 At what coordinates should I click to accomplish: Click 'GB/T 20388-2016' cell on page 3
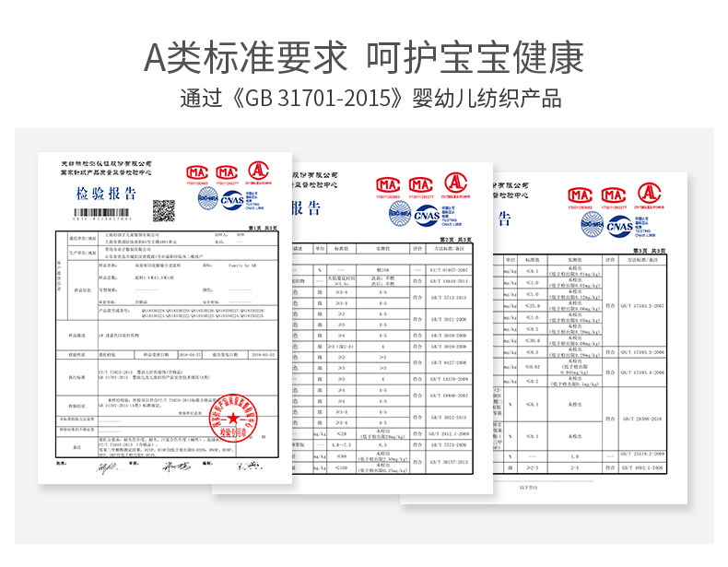pos(642,419)
